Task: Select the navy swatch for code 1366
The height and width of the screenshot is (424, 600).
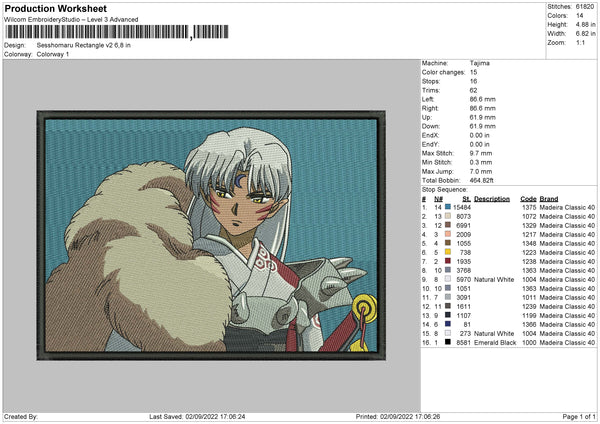Action: [448, 325]
